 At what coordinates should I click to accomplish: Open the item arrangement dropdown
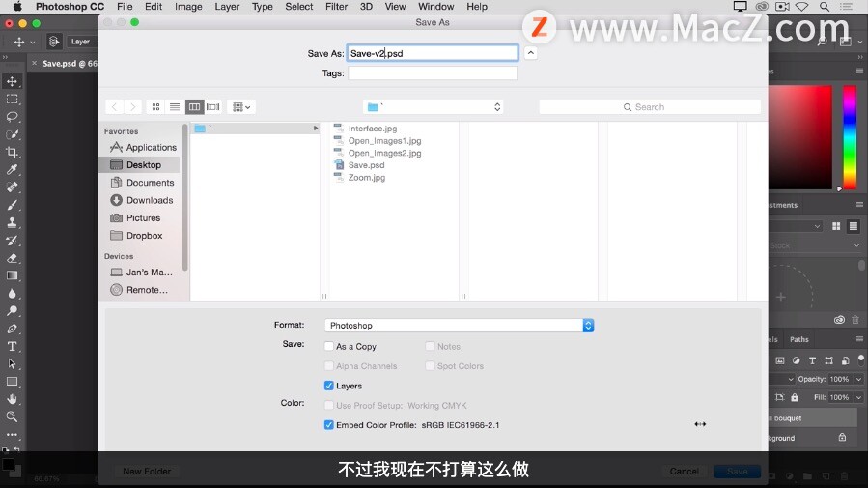pyautogui.click(x=240, y=107)
